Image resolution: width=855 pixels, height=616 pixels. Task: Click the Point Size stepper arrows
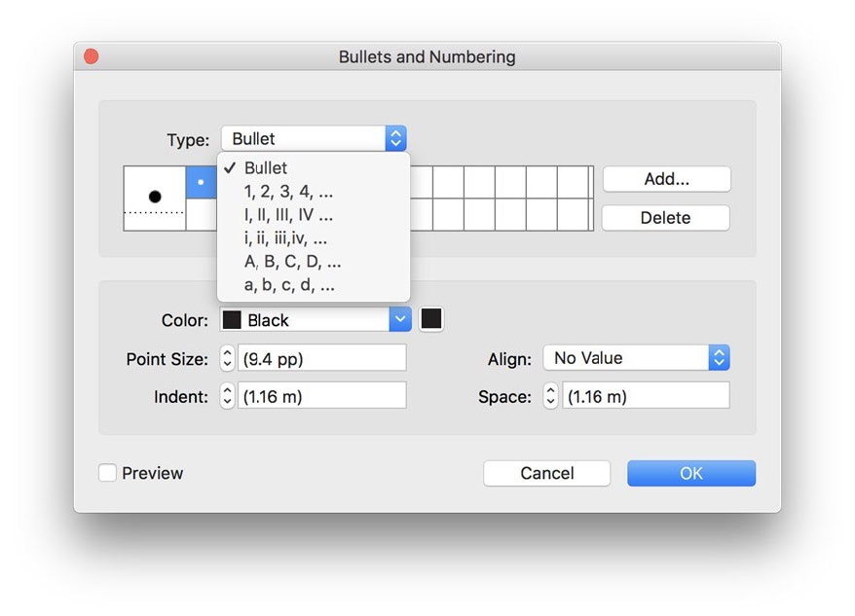(x=227, y=358)
